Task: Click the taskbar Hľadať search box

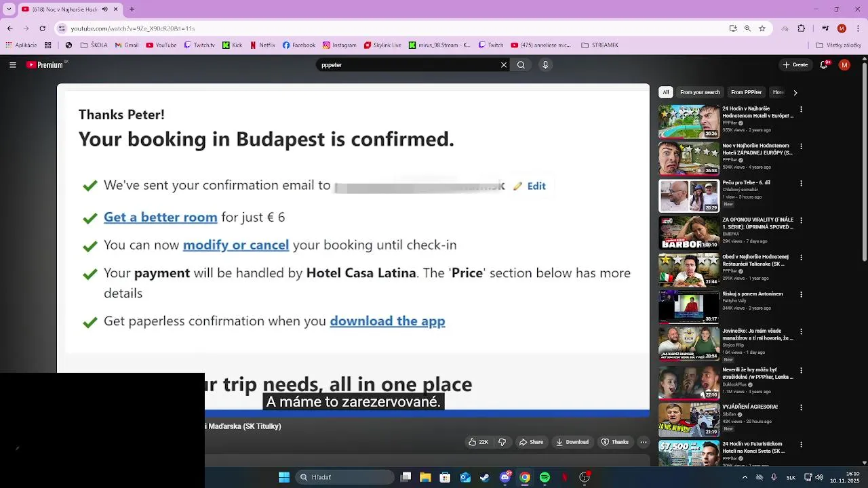Action: [343, 477]
